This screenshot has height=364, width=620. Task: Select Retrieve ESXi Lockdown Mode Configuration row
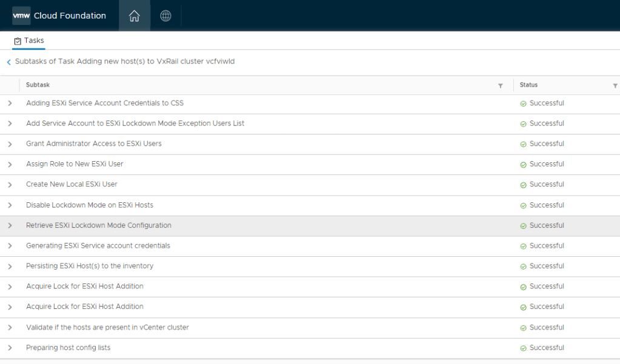click(x=99, y=225)
